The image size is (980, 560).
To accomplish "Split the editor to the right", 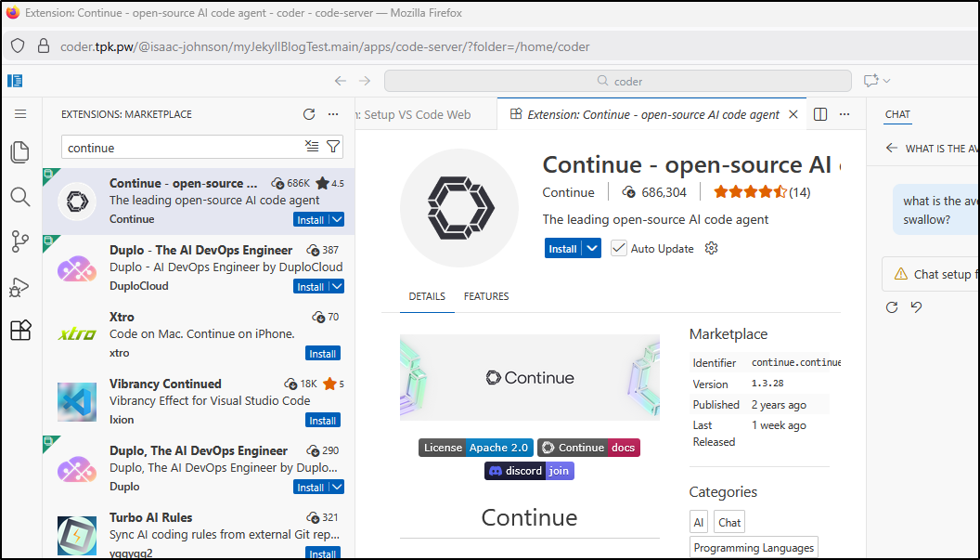I will coord(820,114).
